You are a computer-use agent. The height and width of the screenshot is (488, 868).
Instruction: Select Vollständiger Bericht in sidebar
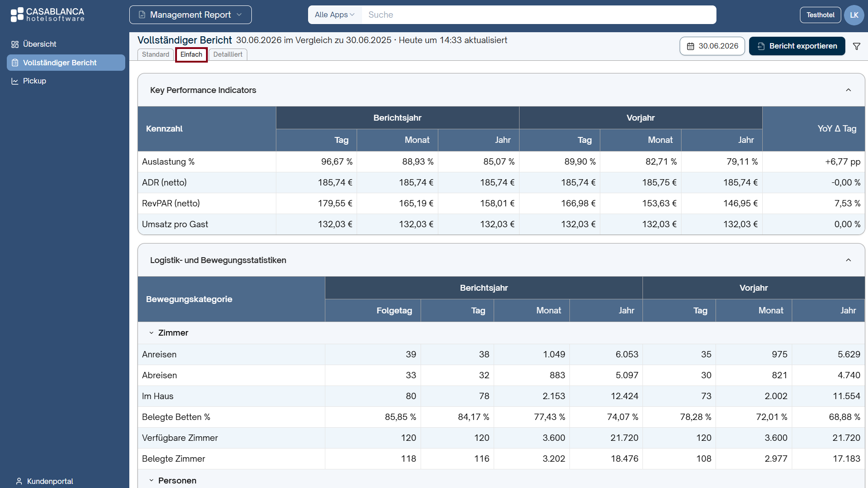(x=66, y=63)
